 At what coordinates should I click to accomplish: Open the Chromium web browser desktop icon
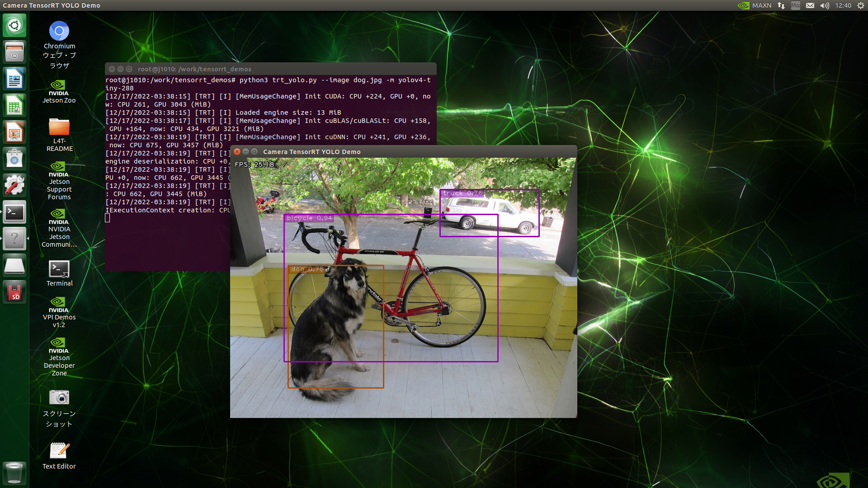(59, 32)
